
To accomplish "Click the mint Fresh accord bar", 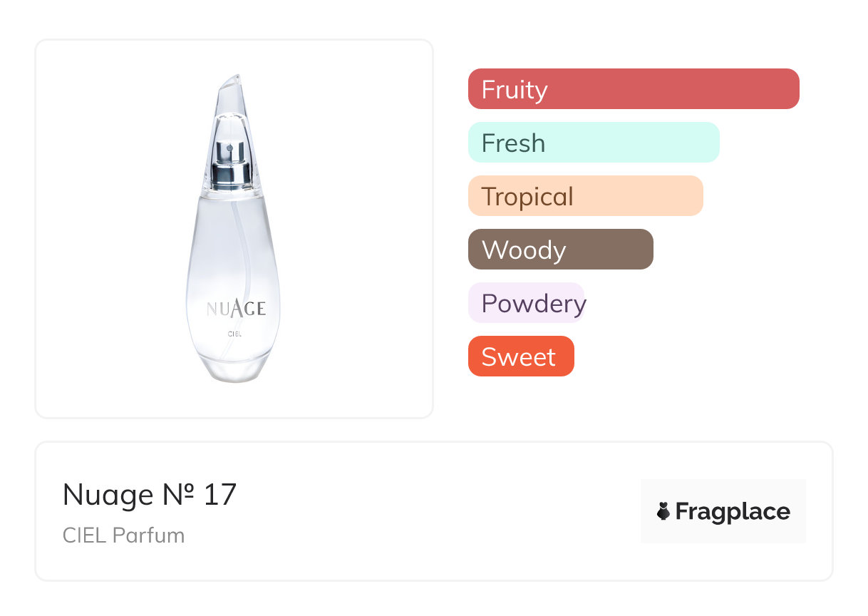I will 593,143.
